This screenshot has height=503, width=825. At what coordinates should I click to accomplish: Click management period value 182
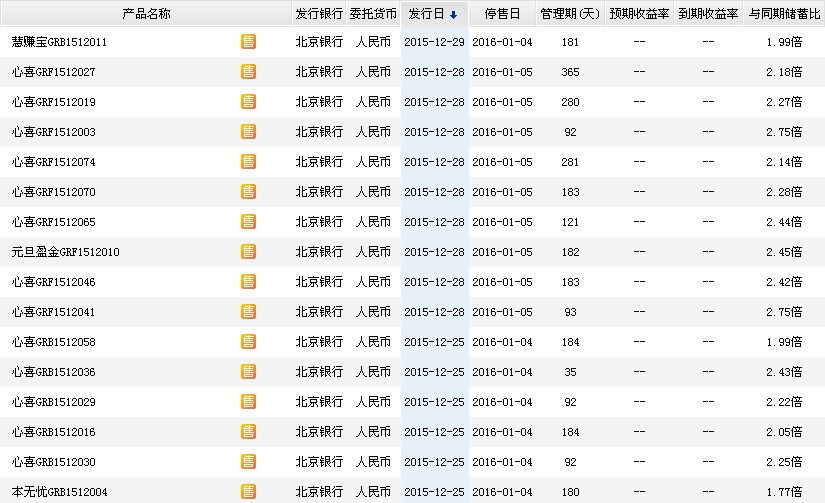(x=570, y=252)
